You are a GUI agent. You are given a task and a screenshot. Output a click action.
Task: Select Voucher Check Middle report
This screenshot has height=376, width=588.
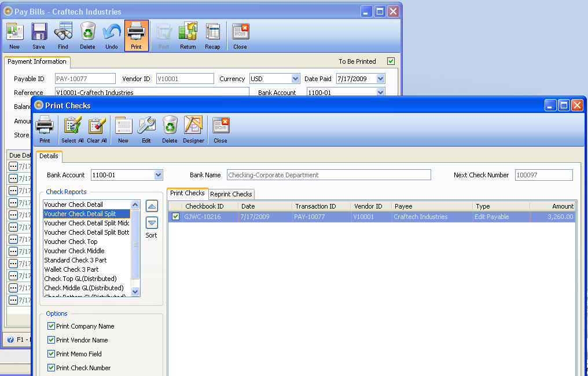[87, 251]
